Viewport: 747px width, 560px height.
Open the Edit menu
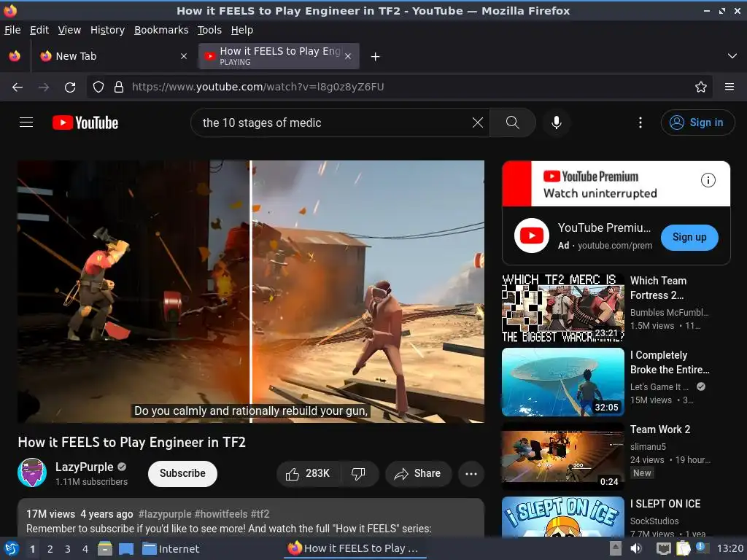coord(39,30)
